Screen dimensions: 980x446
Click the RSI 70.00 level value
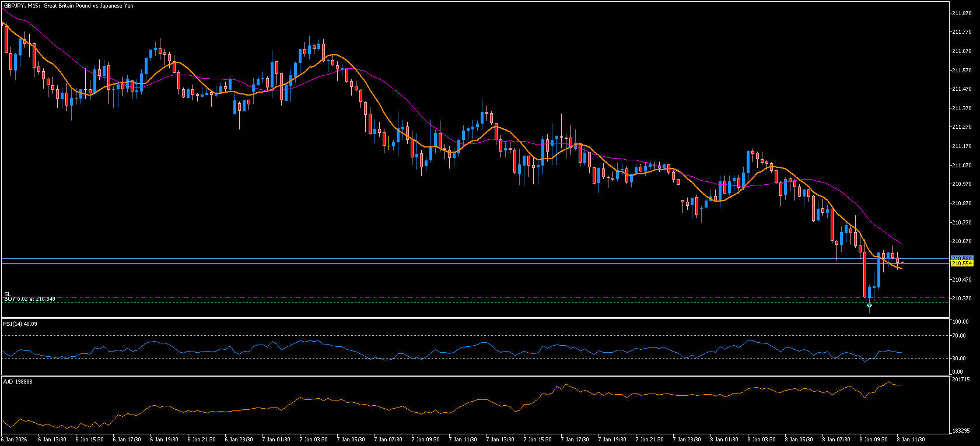click(959, 336)
